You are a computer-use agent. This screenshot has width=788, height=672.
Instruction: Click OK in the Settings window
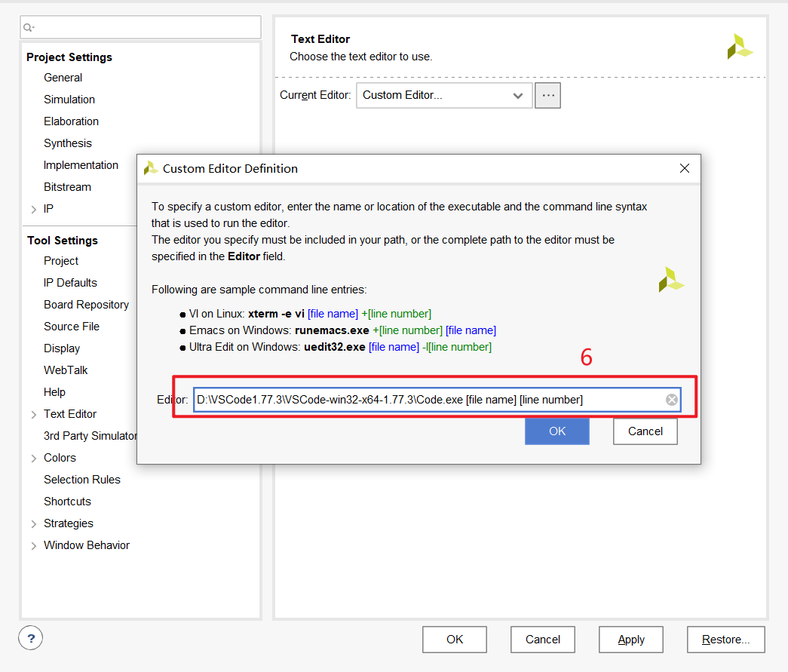454,640
